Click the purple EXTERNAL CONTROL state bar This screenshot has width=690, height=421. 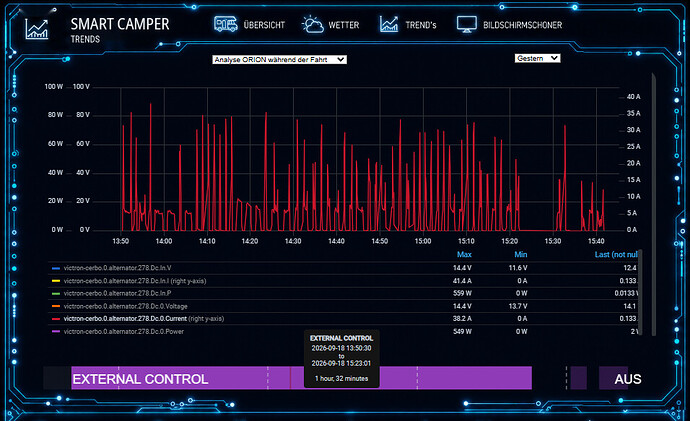pos(301,378)
